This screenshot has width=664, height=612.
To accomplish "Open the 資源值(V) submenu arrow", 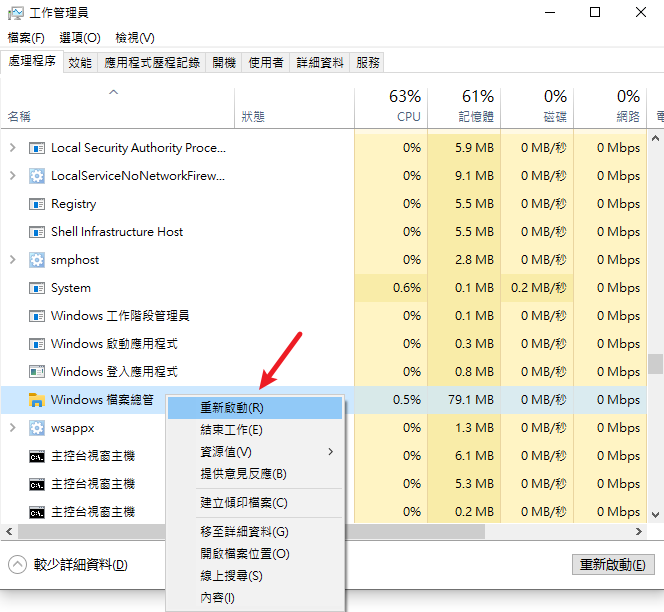I will [x=330, y=452].
